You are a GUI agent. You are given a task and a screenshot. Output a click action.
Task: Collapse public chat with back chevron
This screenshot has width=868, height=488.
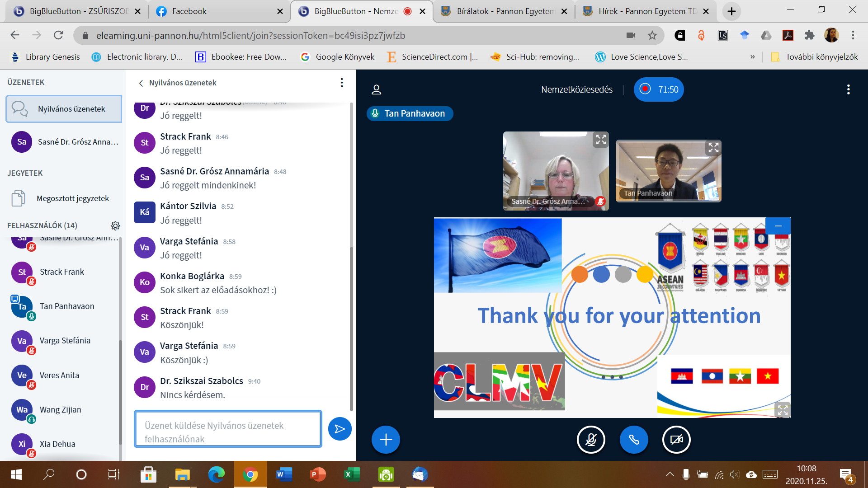tap(141, 83)
